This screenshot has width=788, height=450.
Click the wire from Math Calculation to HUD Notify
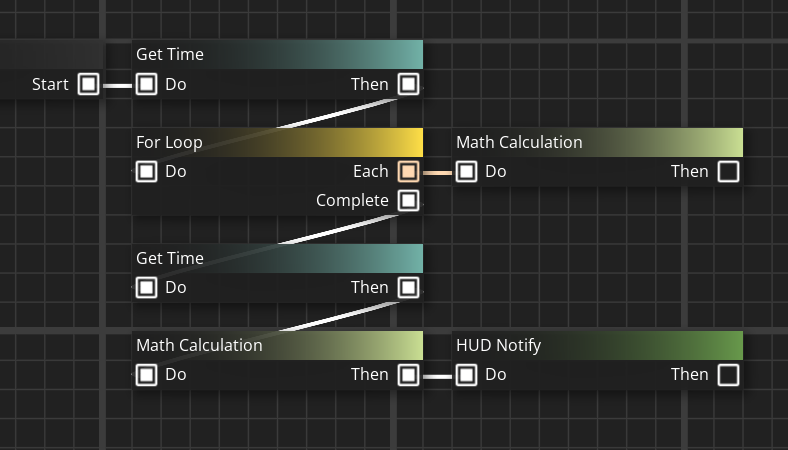[x=438, y=377]
